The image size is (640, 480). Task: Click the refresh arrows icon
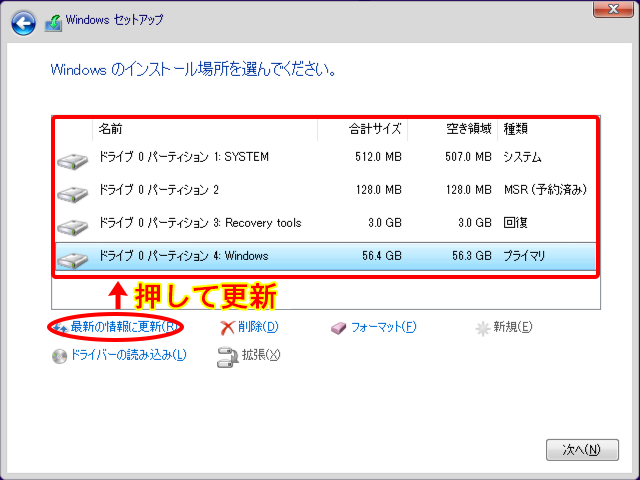tap(60, 327)
